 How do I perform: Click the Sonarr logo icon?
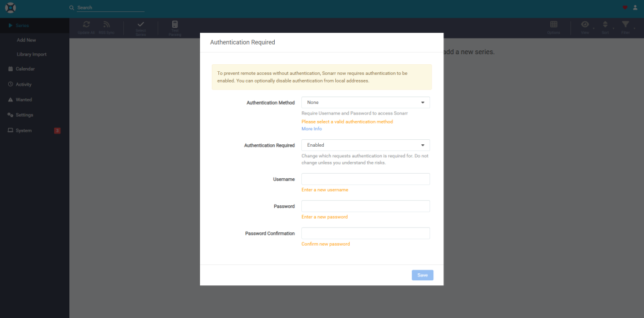click(10, 8)
